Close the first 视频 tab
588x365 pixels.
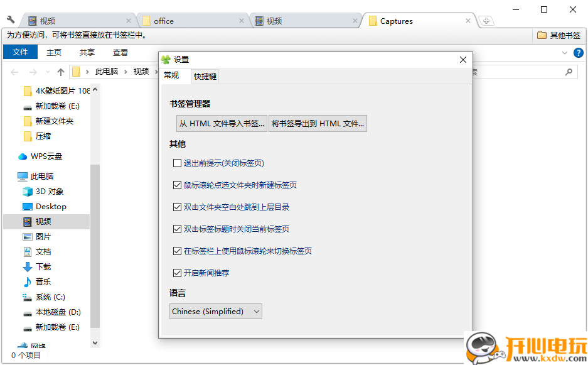point(129,21)
